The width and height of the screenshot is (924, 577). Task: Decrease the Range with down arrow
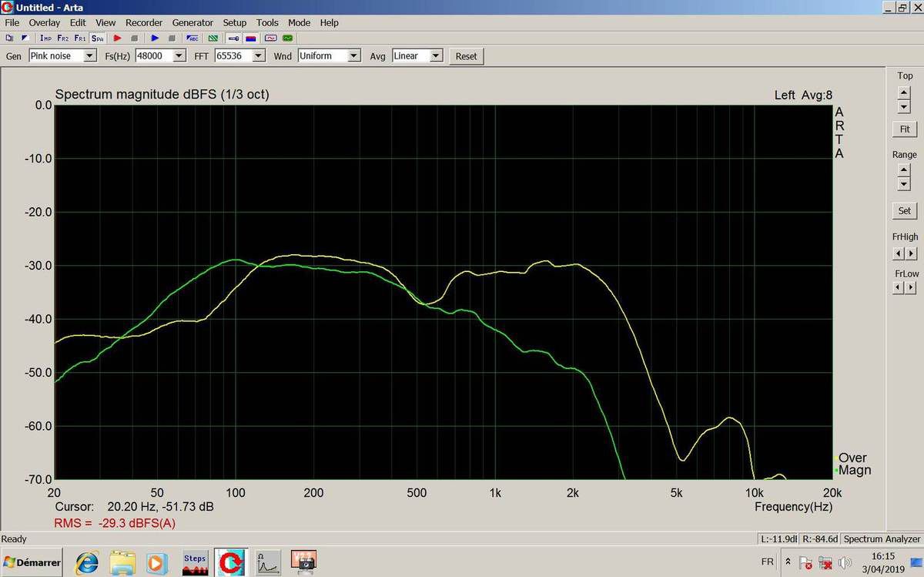click(904, 183)
